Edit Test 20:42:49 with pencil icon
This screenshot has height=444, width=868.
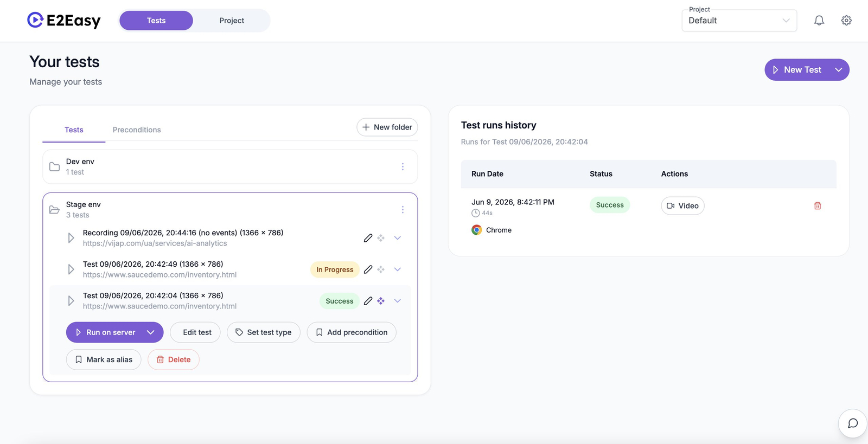[368, 269]
